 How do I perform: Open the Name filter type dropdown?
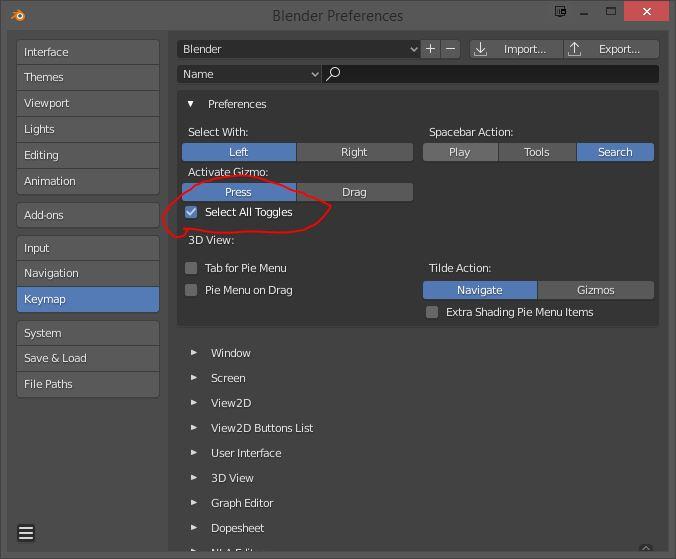[x=249, y=74]
